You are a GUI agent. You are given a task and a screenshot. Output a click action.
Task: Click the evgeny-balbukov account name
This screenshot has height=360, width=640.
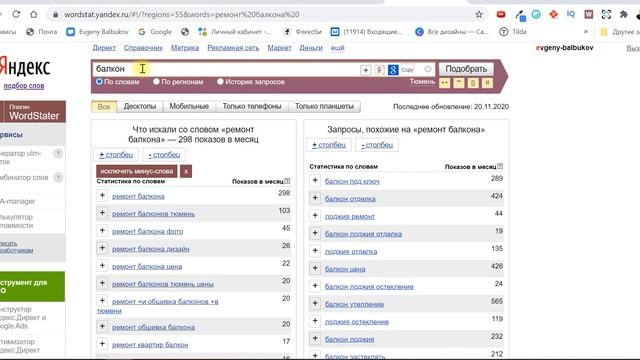coord(564,48)
